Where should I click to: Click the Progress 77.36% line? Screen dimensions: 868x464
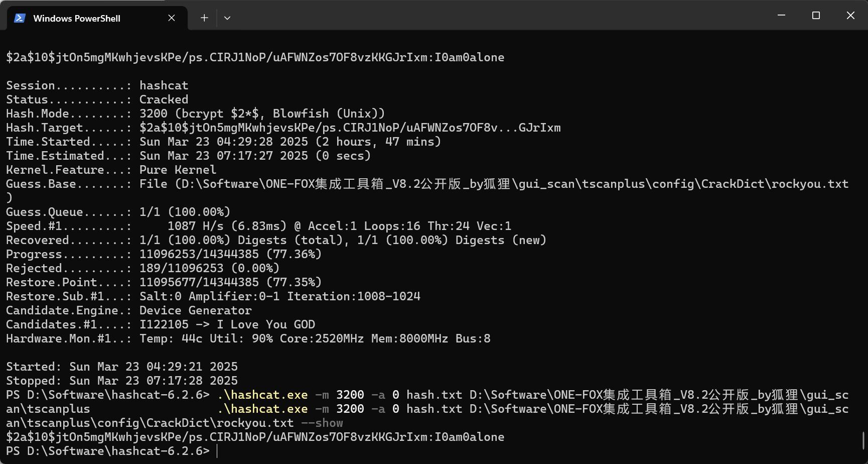[x=164, y=254]
